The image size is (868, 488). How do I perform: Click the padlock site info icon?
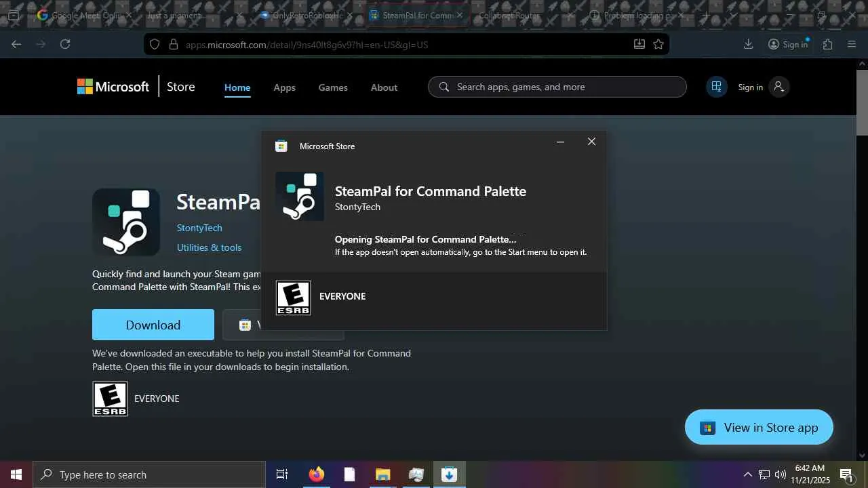(x=173, y=44)
